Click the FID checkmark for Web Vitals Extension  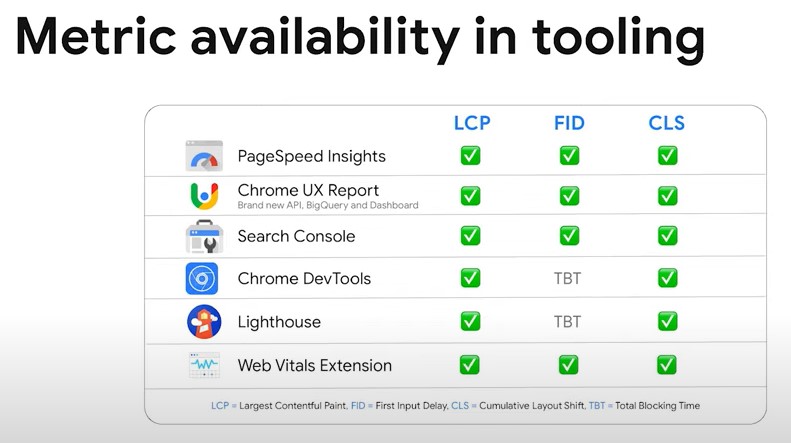(x=569, y=365)
